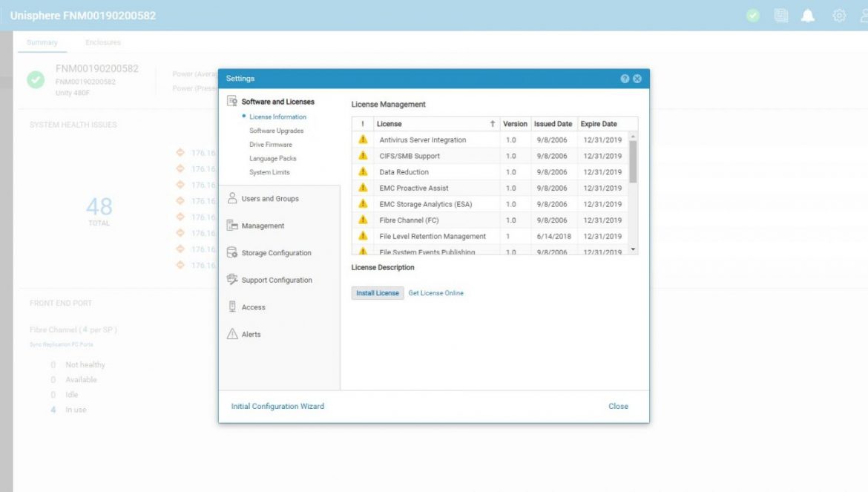Image resolution: width=868 pixels, height=492 pixels.
Task: Select CIFS/SMB Support license row
Action: [x=490, y=156]
